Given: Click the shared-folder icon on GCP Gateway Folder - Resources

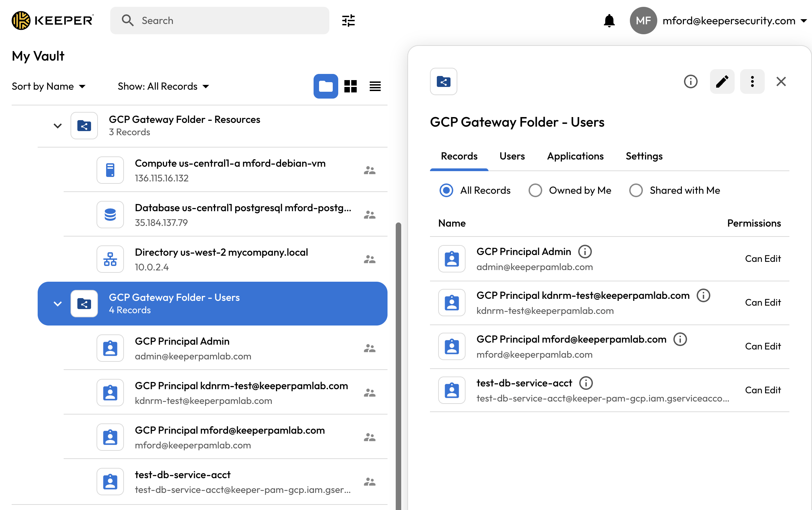Looking at the screenshot, I should [84, 126].
